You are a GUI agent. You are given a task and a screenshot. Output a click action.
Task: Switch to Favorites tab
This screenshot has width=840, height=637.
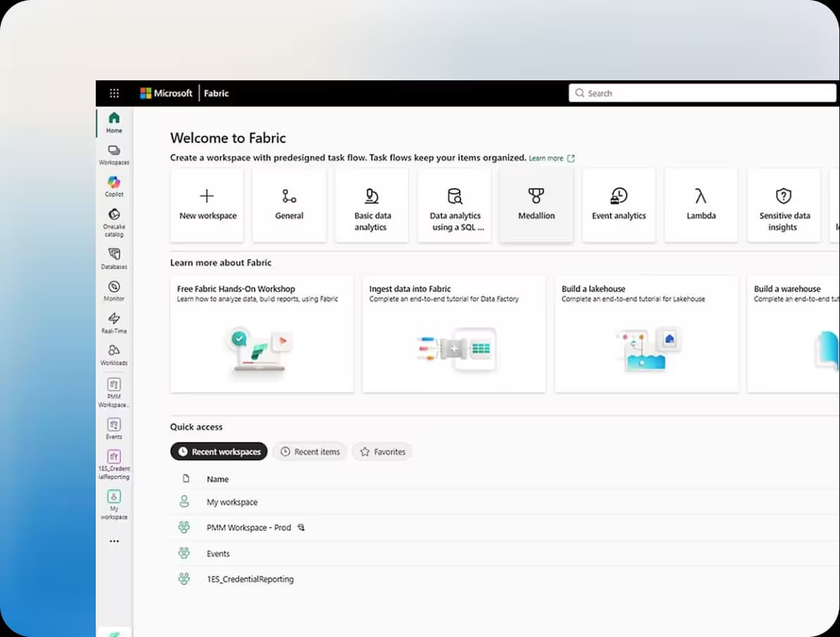pyautogui.click(x=382, y=452)
